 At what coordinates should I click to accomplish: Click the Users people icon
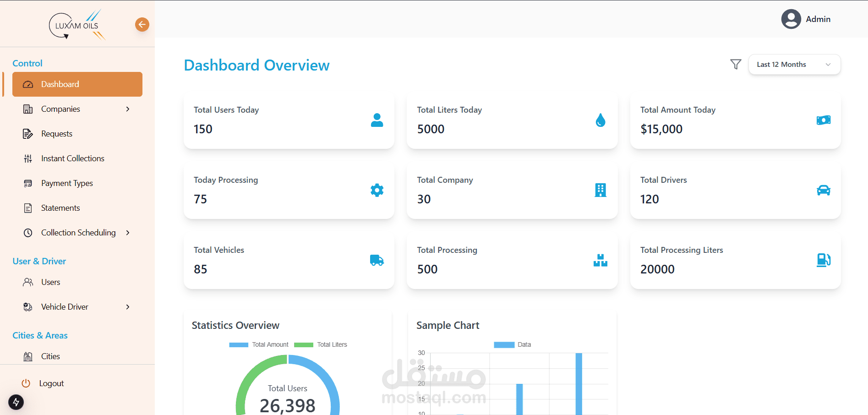pos(28,282)
